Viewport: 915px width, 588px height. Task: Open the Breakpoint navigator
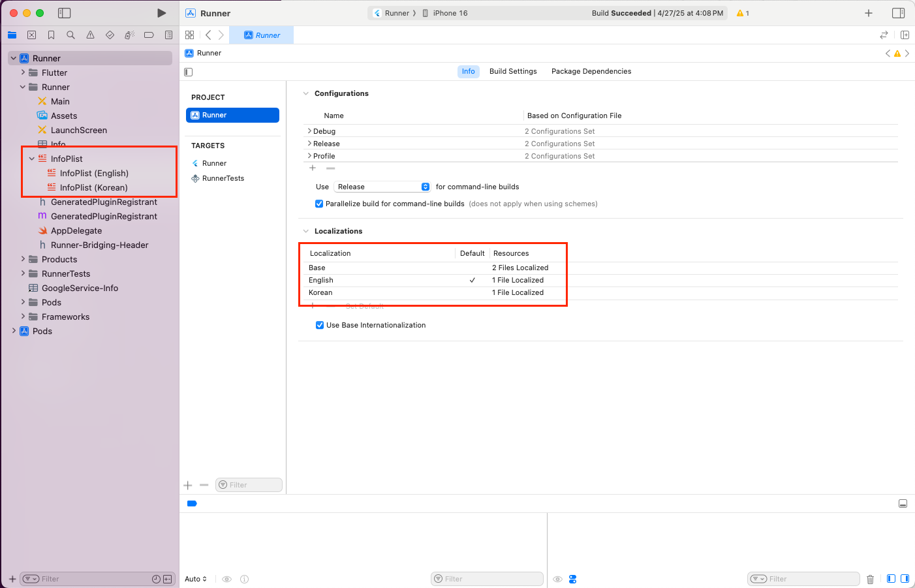[x=149, y=35]
